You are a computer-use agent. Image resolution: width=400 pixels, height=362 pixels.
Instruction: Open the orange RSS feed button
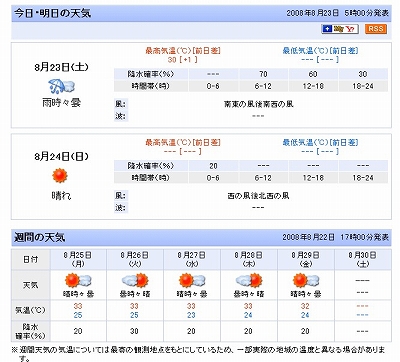(x=376, y=29)
